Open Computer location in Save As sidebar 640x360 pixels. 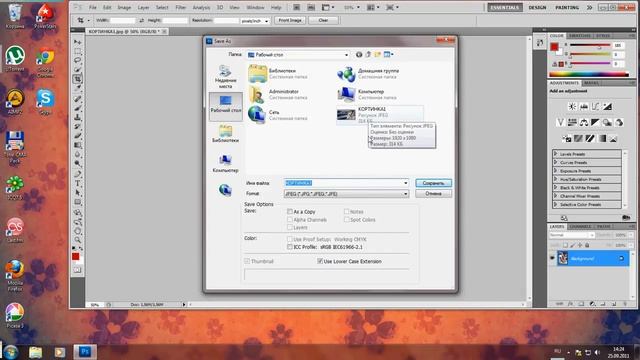pos(225,163)
